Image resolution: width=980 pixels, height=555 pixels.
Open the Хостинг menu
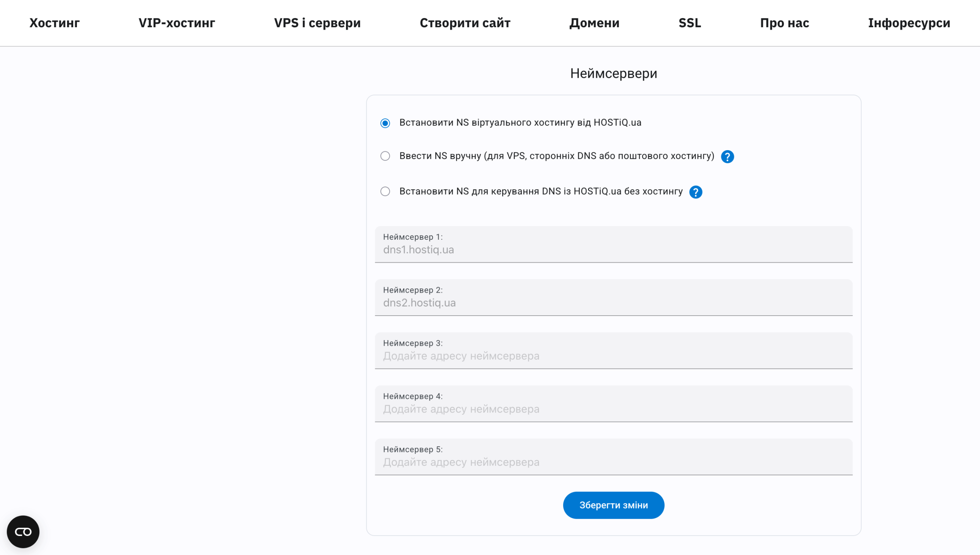54,23
